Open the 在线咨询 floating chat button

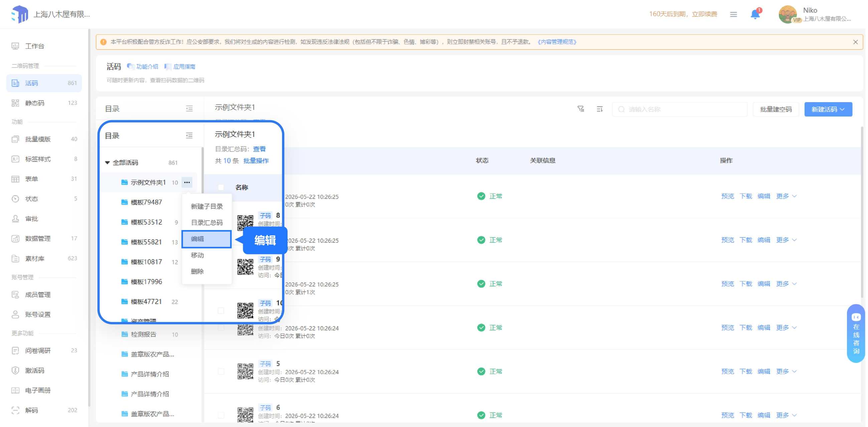pos(856,334)
